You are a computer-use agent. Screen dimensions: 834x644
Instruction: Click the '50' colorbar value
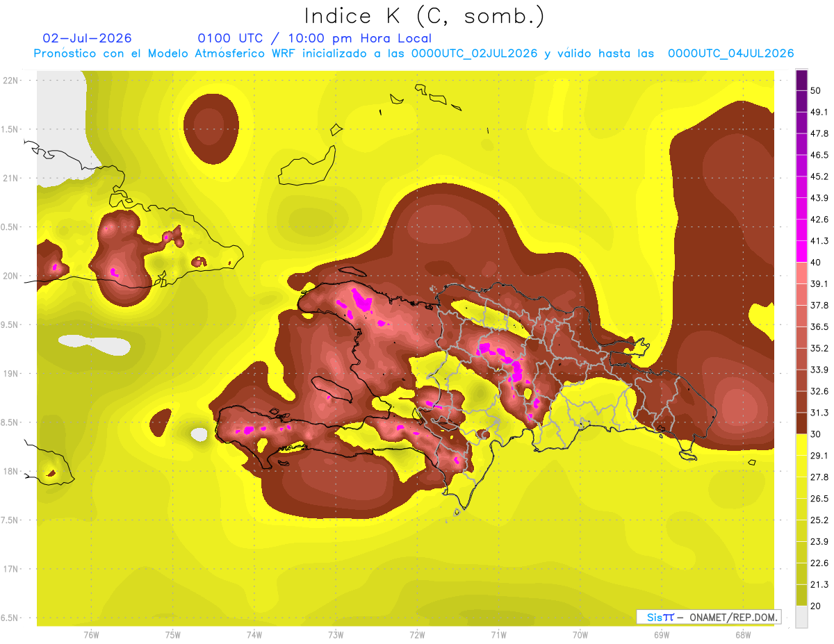click(817, 90)
